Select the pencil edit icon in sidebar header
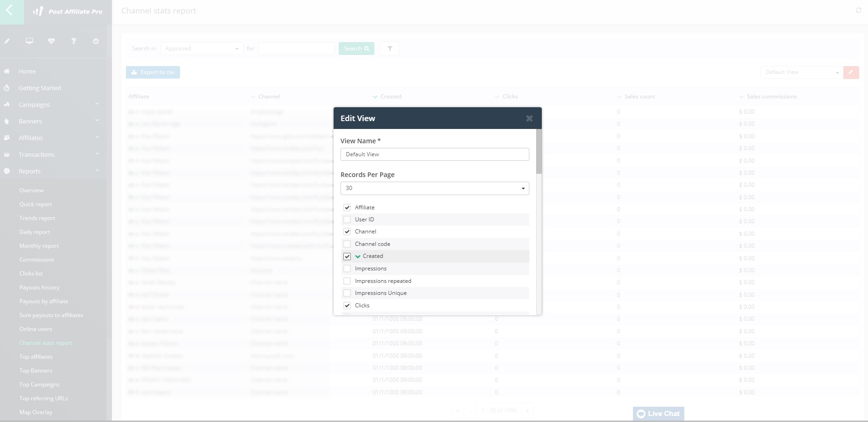Image resolution: width=868 pixels, height=422 pixels. 7,41
